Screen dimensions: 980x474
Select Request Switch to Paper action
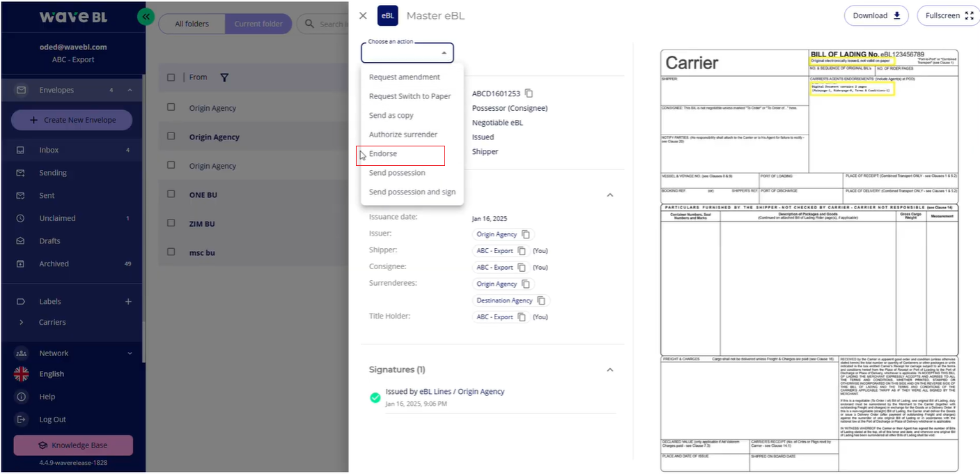412,96
